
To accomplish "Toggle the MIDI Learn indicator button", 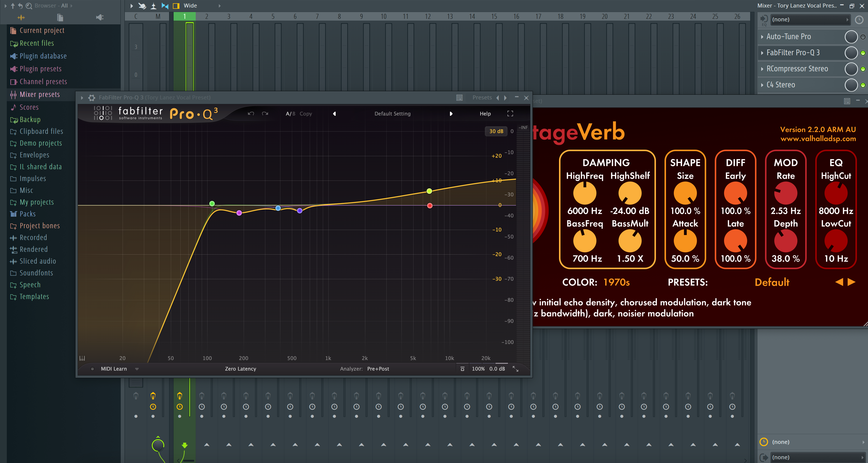I will (92, 369).
